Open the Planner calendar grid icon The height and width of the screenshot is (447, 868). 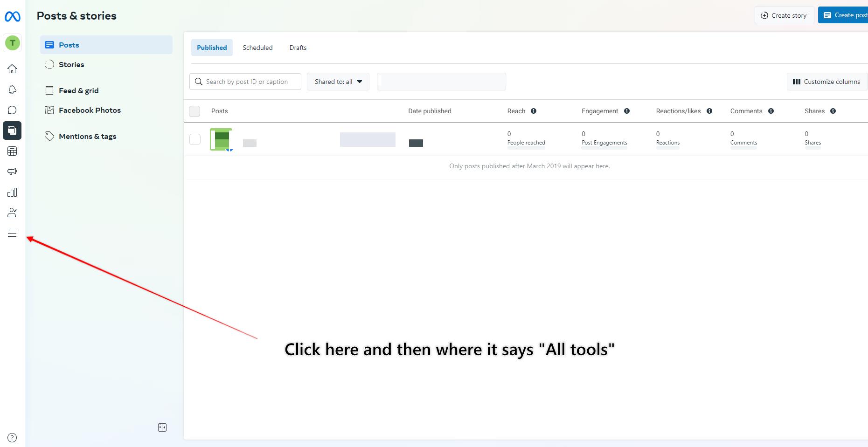[x=12, y=151]
